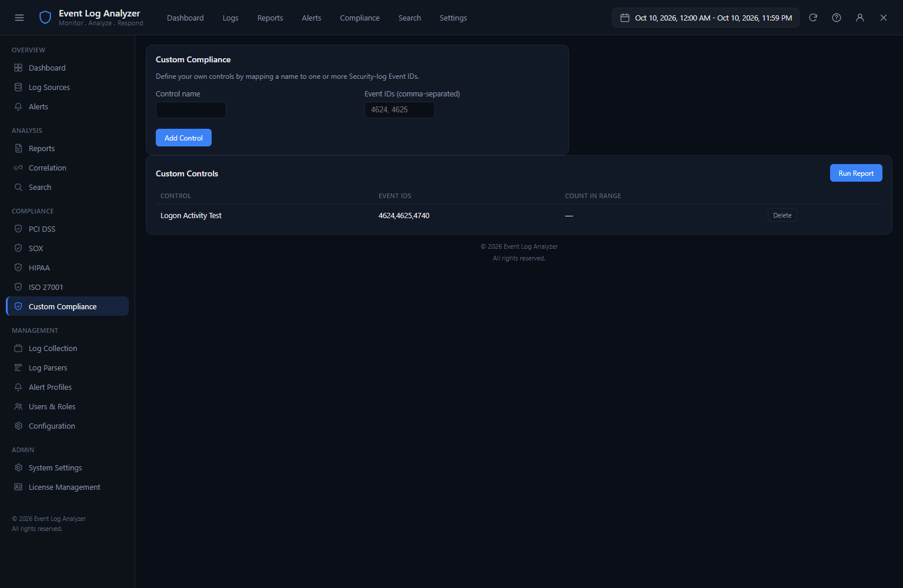This screenshot has height=588, width=903.
Task: Click the Log Sources database icon
Action: [x=18, y=87]
